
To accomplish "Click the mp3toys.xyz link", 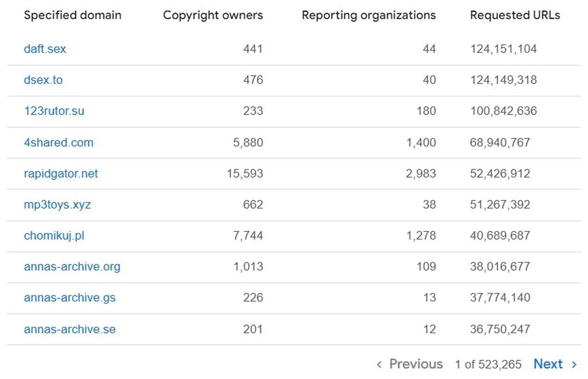I will pyautogui.click(x=57, y=204).
